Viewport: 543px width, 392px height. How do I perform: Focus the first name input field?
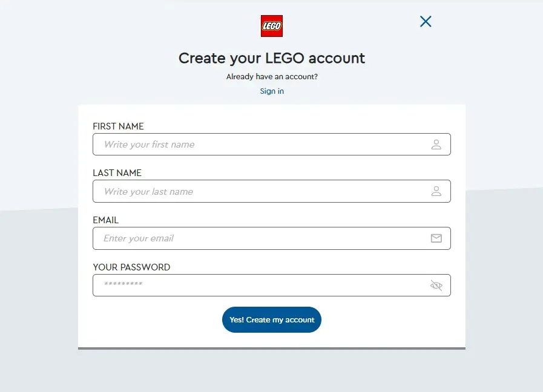coord(271,144)
